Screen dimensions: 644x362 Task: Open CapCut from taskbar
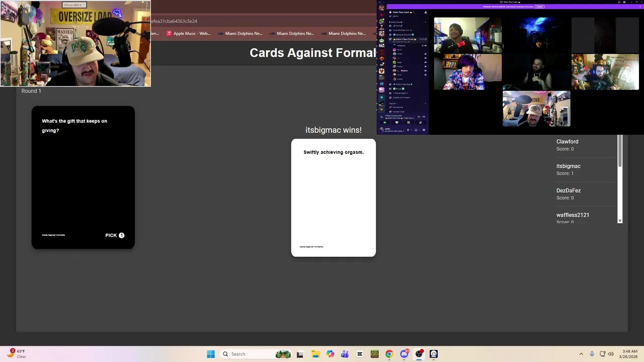360,354
